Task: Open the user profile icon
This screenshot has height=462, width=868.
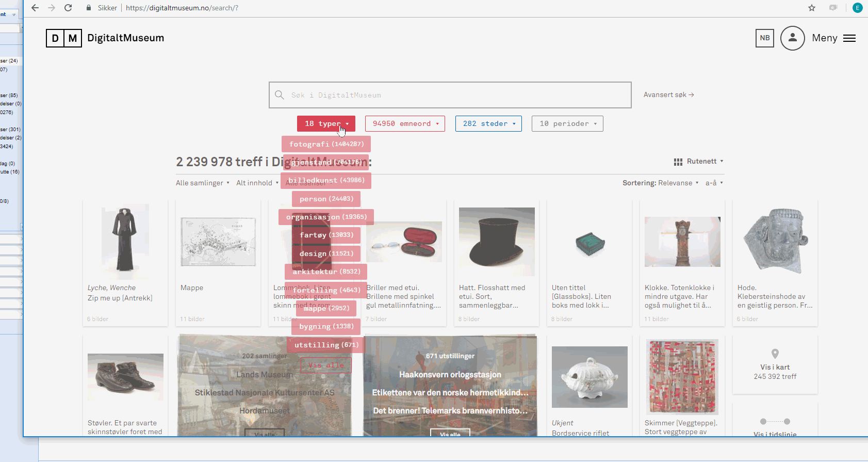Action: click(792, 38)
